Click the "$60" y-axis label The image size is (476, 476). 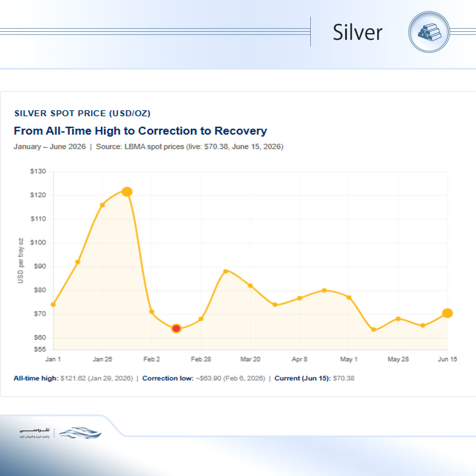pyautogui.click(x=40, y=337)
